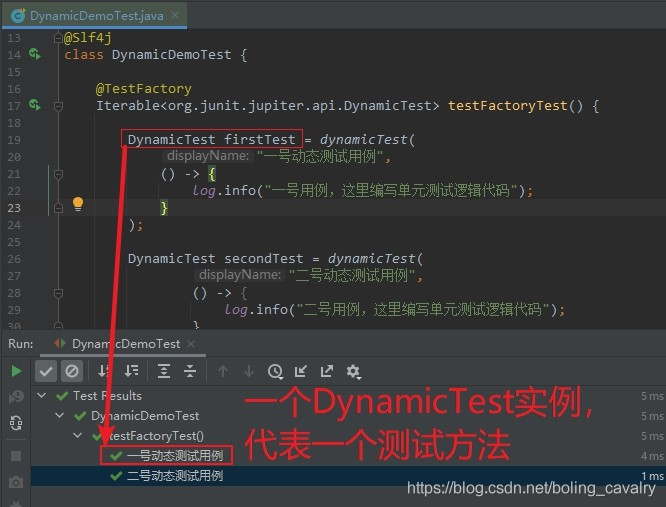Open test history clock icon

tap(275, 372)
